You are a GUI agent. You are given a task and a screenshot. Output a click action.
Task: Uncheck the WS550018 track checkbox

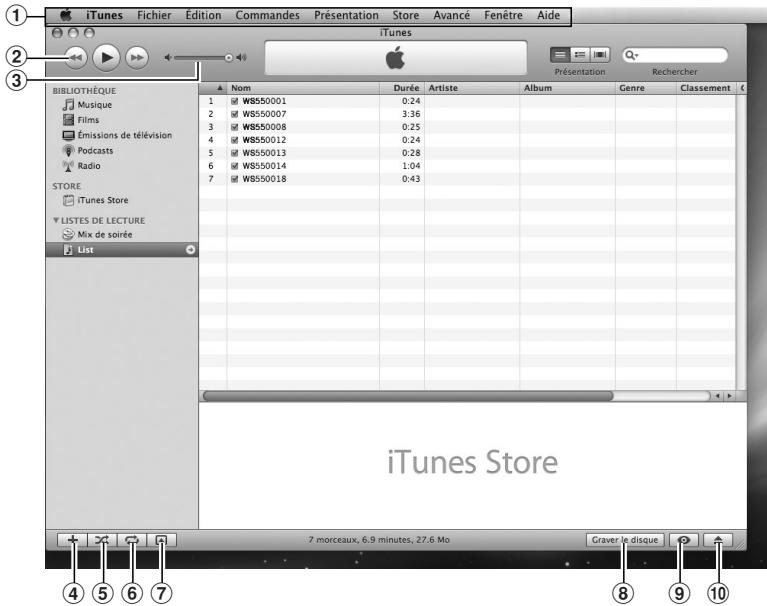pos(234,179)
